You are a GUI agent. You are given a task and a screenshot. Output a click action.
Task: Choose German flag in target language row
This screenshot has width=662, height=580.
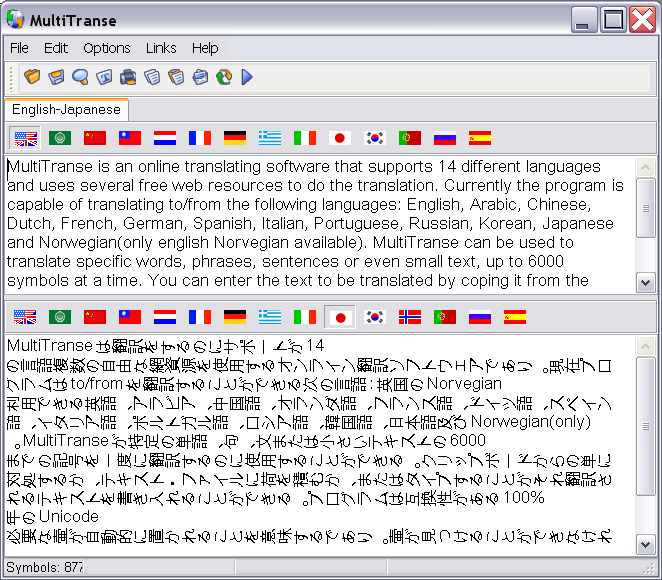pos(235,317)
